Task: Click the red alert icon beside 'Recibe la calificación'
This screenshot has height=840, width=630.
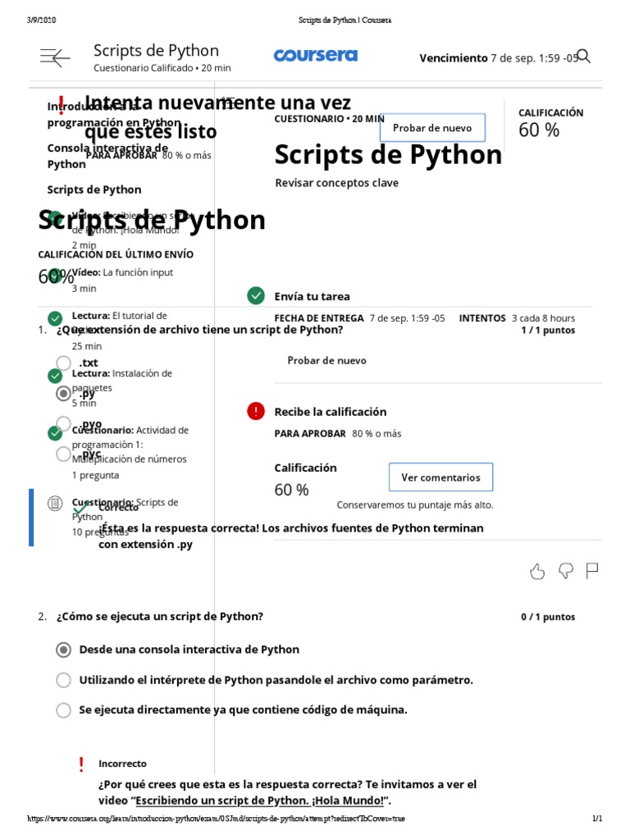Action: [256, 411]
